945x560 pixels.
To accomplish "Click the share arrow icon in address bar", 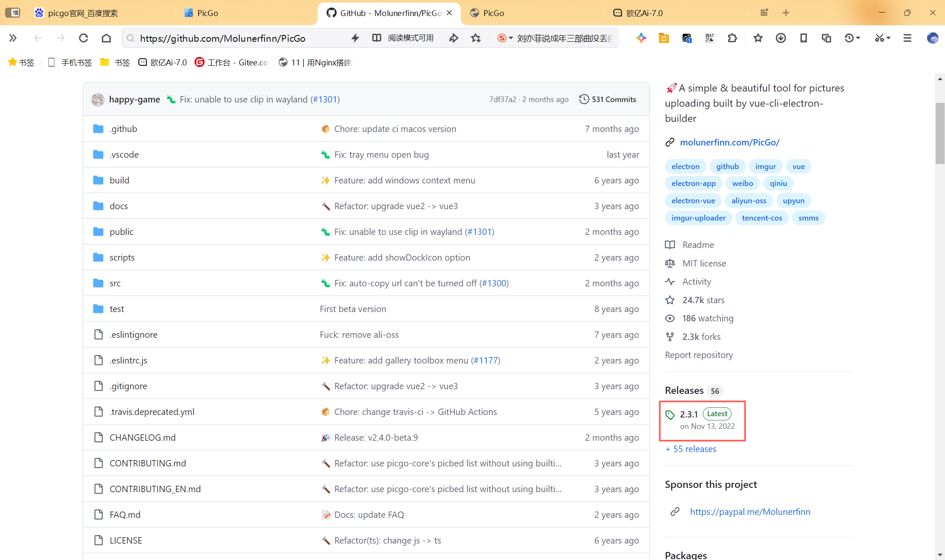I will coord(454,38).
